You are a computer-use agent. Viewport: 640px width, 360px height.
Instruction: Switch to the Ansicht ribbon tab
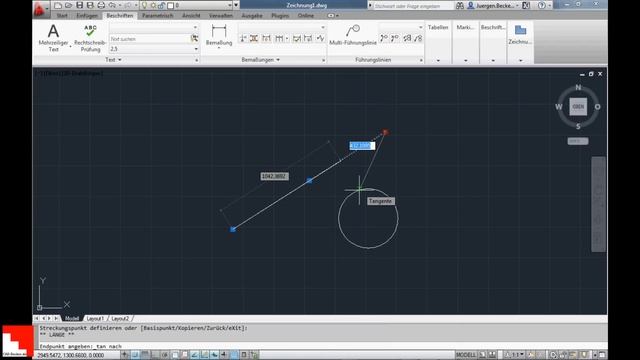pyautogui.click(x=191, y=16)
